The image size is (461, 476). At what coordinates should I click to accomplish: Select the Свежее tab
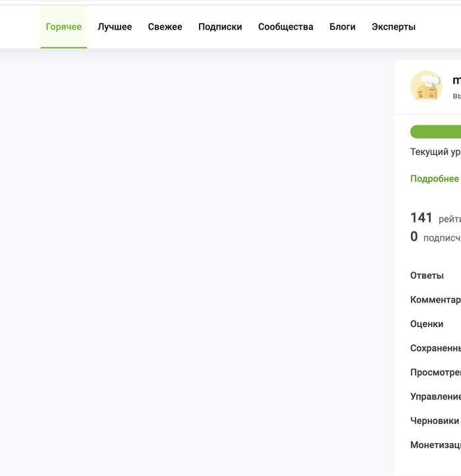point(165,27)
